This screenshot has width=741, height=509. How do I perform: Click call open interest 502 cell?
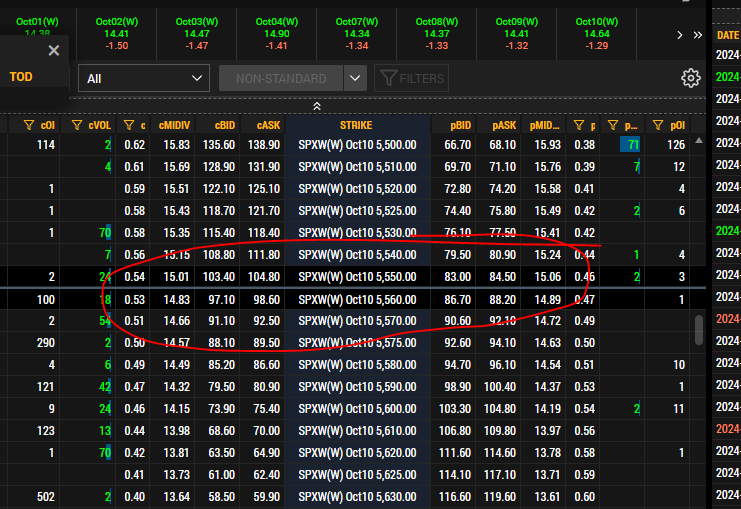coord(46,497)
